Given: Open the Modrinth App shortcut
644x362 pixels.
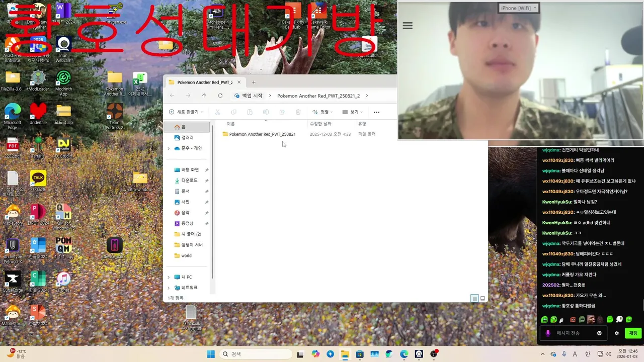Looking at the screenshot, I should (63, 83).
